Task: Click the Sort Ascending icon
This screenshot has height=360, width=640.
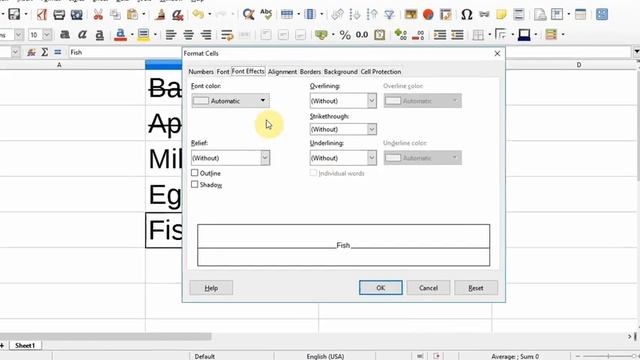Action: click(x=355, y=14)
